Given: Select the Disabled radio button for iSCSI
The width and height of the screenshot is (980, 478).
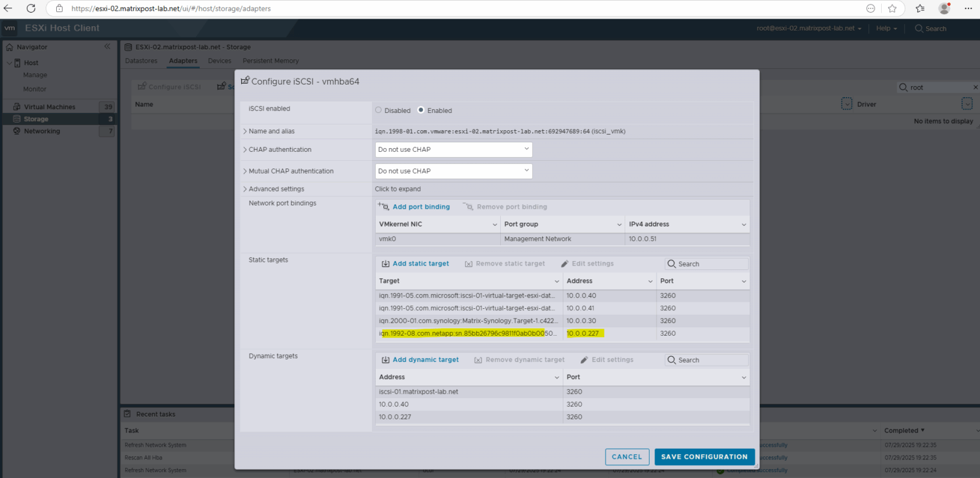Looking at the screenshot, I should pyautogui.click(x=378, y=110).
